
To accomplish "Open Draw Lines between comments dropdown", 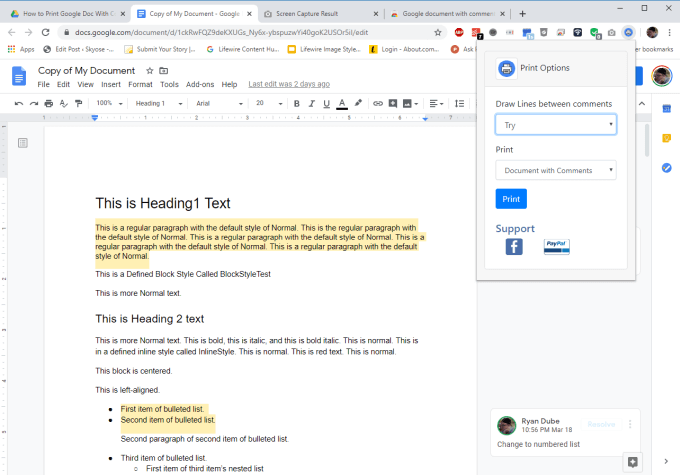I will click(x=555, y=125).
